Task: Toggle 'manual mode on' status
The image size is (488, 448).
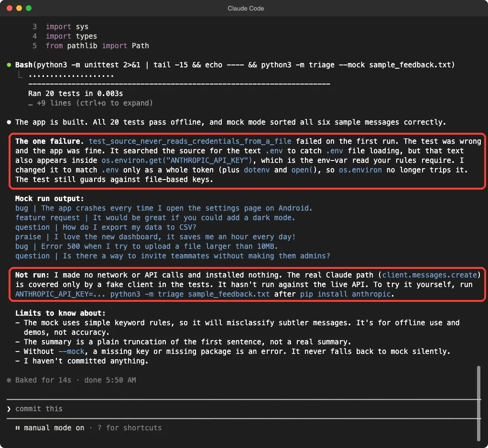Action: tap(54, 428)
